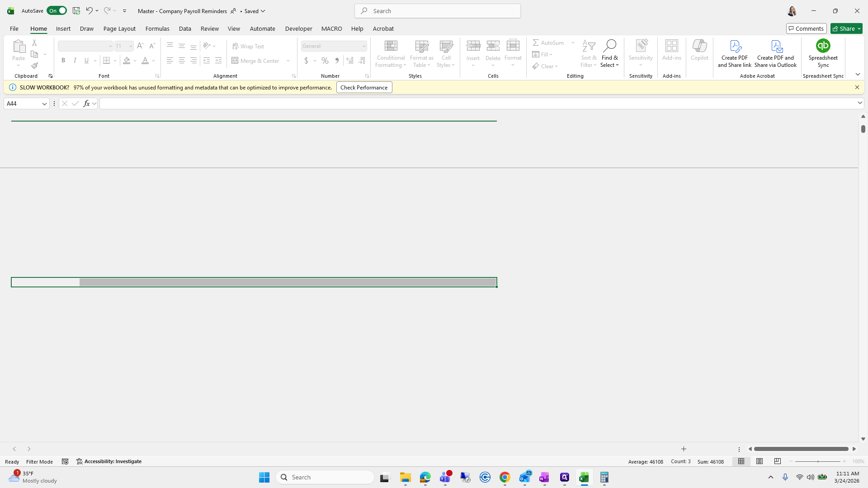
Task: Open Excel from the Windows taskbar
Action: click(584, 477)
